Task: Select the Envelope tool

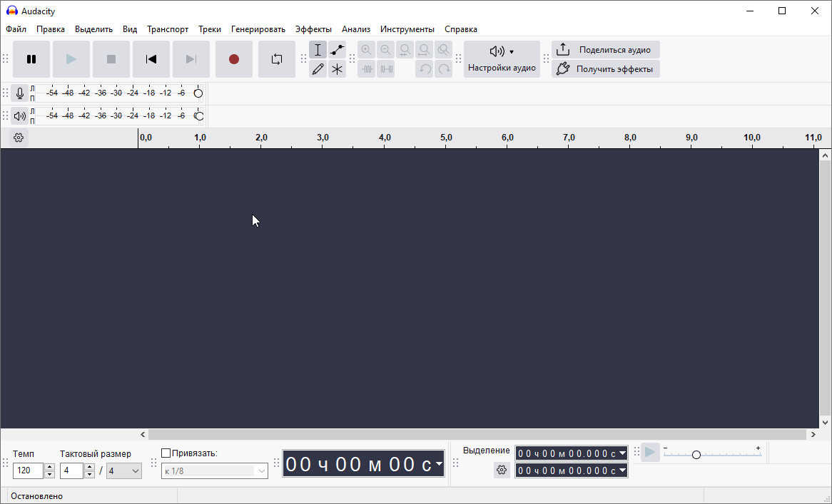Action: (x=337, y=50)
